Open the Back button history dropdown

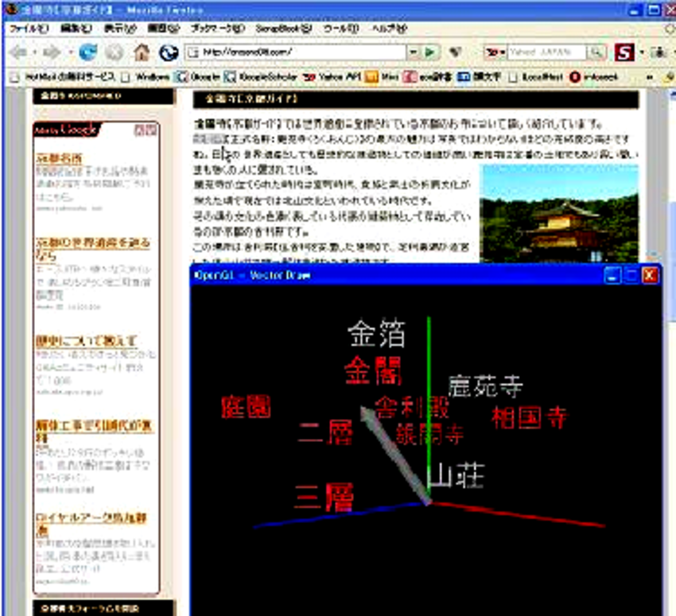pyautogui.click(x=35, y=52)
